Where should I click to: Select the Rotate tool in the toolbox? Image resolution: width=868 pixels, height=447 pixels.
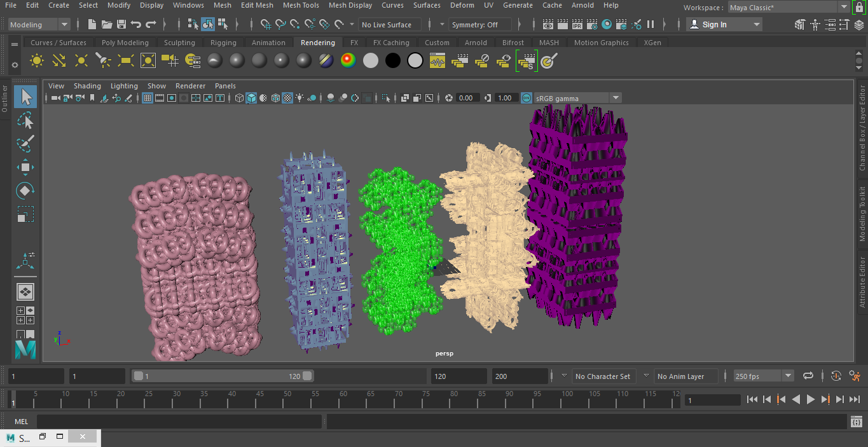(x=25, y=191)
